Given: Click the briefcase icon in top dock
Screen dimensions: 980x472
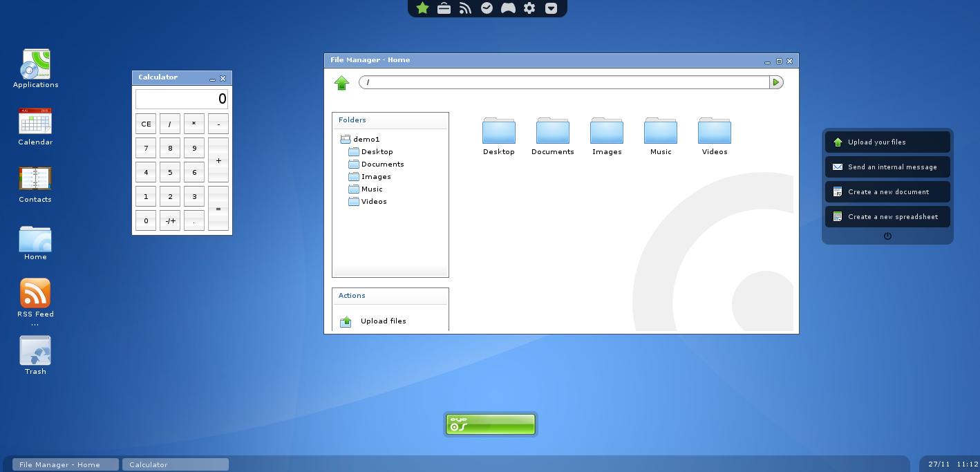Looking at the screenshot, I should 444,8.
